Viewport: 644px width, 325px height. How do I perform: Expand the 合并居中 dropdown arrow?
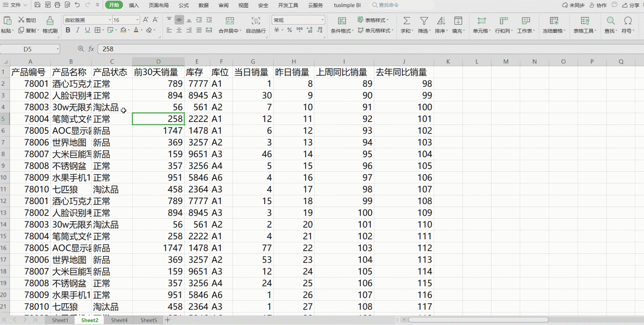click(240, 31)
